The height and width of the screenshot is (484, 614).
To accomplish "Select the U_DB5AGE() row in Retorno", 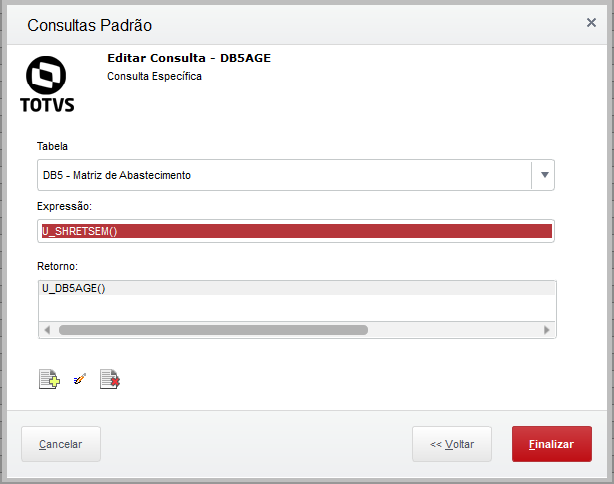I will point(297,289).
